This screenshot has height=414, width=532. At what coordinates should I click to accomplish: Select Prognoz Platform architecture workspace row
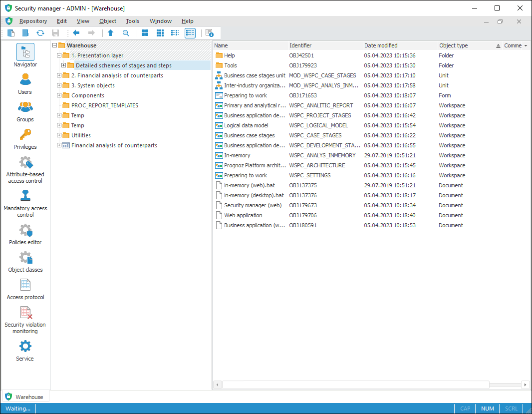[x=370, y=165]
